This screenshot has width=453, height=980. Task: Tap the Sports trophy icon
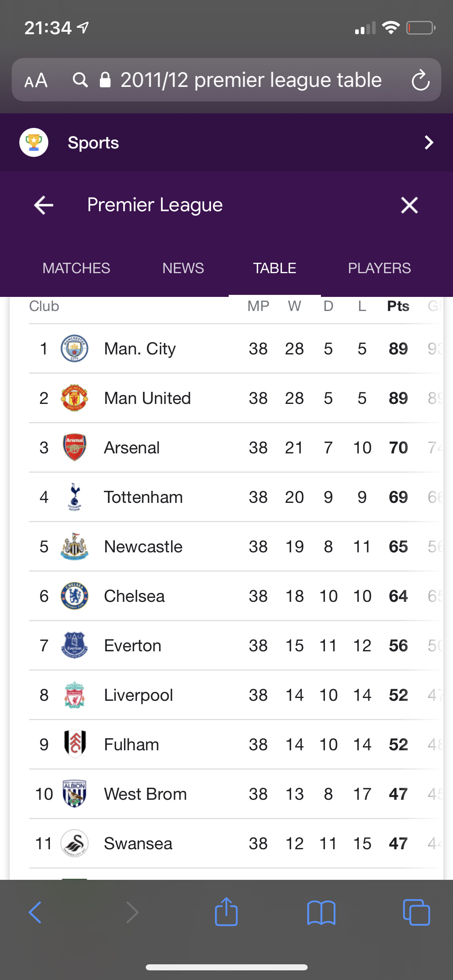pyautogui.click(x=34, y=142)
